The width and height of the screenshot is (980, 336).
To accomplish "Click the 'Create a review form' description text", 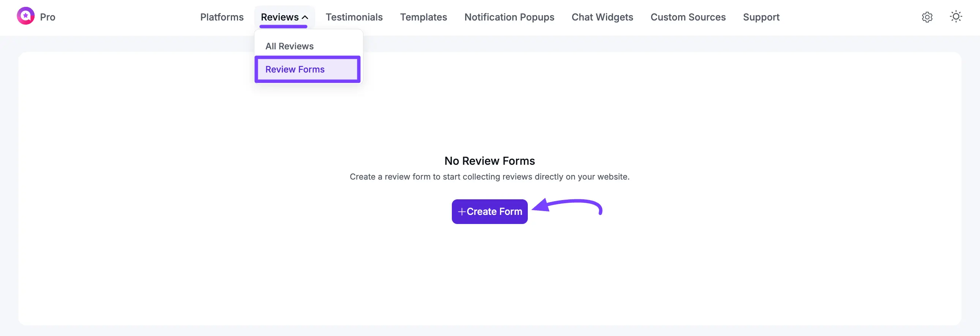I will 489,177.
